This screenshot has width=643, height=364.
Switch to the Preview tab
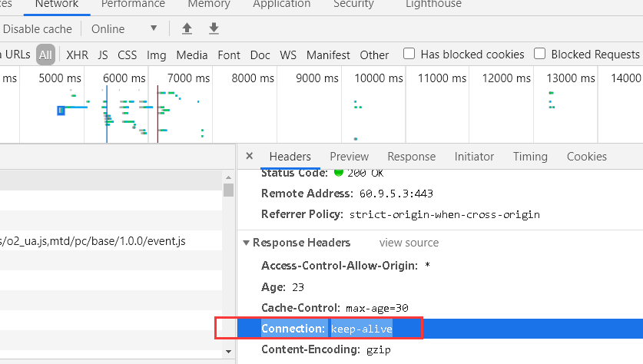click(350, 157)
